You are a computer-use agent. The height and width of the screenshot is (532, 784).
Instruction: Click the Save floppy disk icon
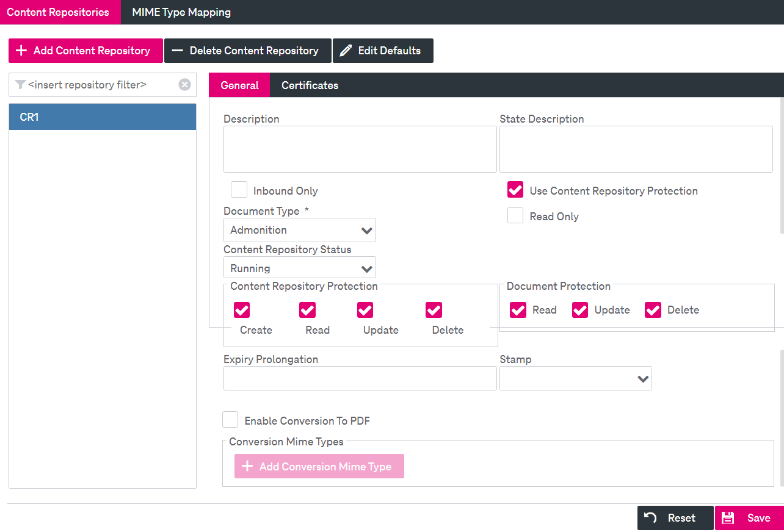coord(728,518)
